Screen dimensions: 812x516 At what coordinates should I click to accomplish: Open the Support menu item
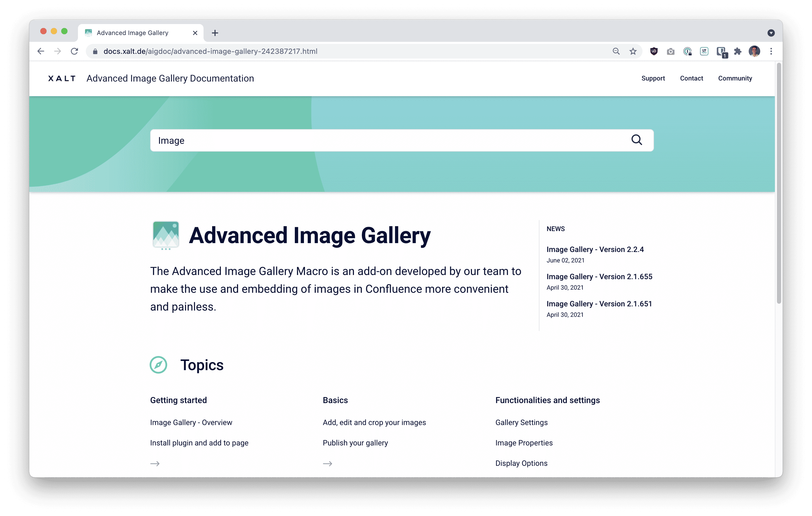pos(653,78)
